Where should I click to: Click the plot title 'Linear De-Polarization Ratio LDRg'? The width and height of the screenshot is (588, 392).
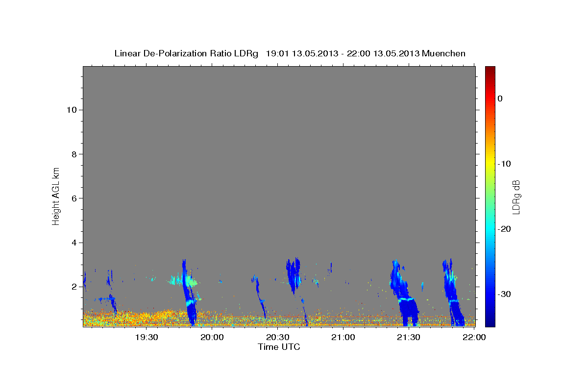pyautogui.click(x=186, y=53)
